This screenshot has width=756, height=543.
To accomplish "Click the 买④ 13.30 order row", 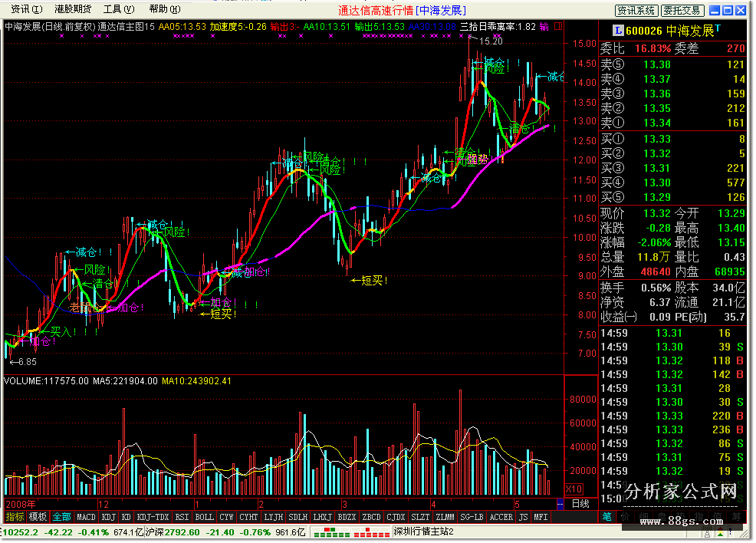I will point(672,183).
